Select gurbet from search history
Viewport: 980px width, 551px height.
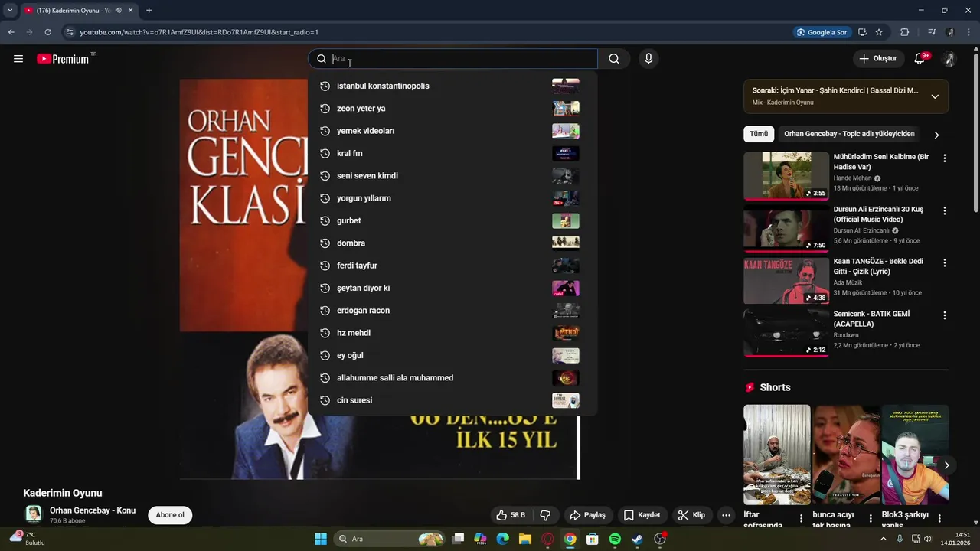(x=452, y=220)
